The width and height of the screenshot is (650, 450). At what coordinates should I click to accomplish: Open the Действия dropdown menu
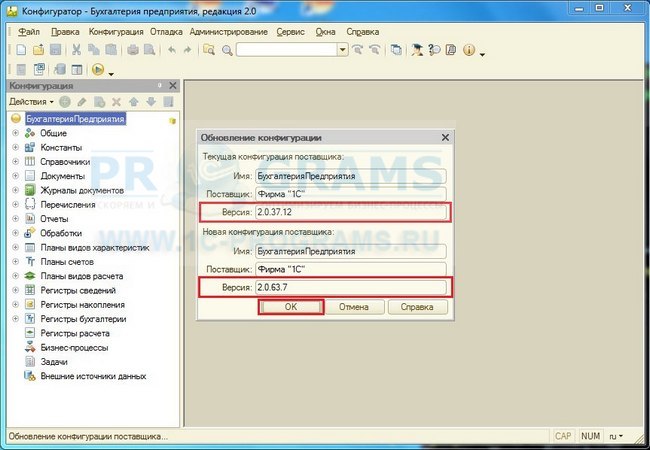click(31, 102)
